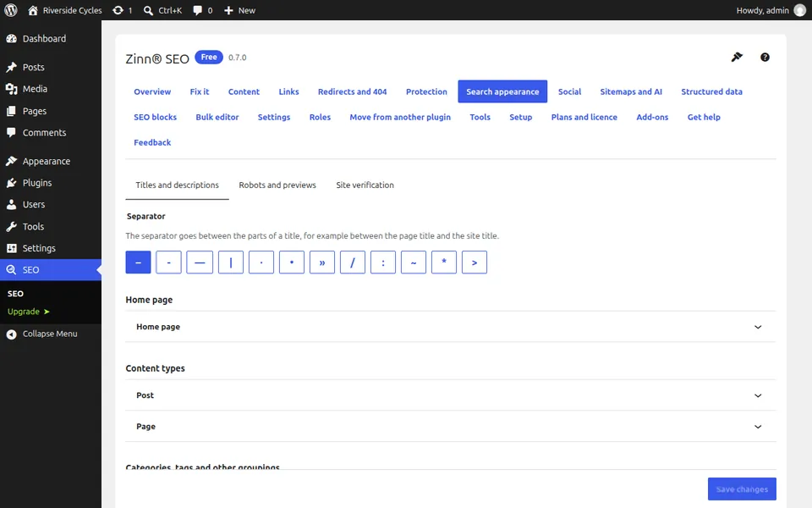Pick the double angle (») separator
Image resolution: width=812 pixels, height=508 pixels.
click(x=322, y=262)
